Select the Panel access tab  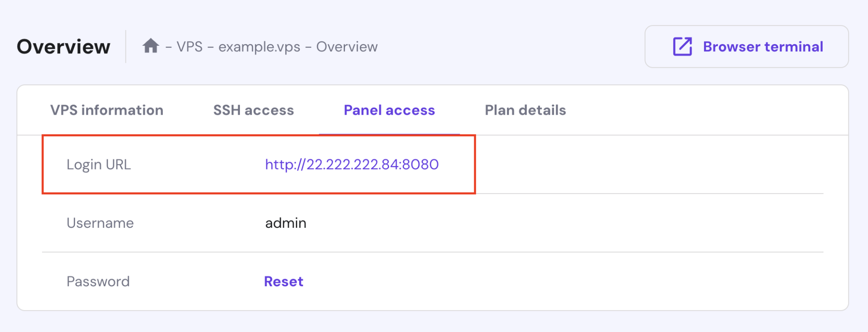tap(389, 110)
